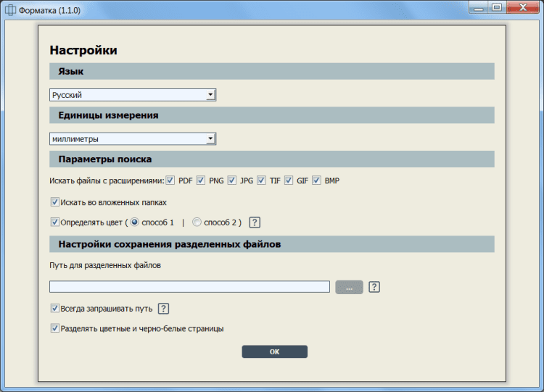544x392 pixels.
Task: Expand the units dropdown showing миллиметры
Action: [133, 139]
